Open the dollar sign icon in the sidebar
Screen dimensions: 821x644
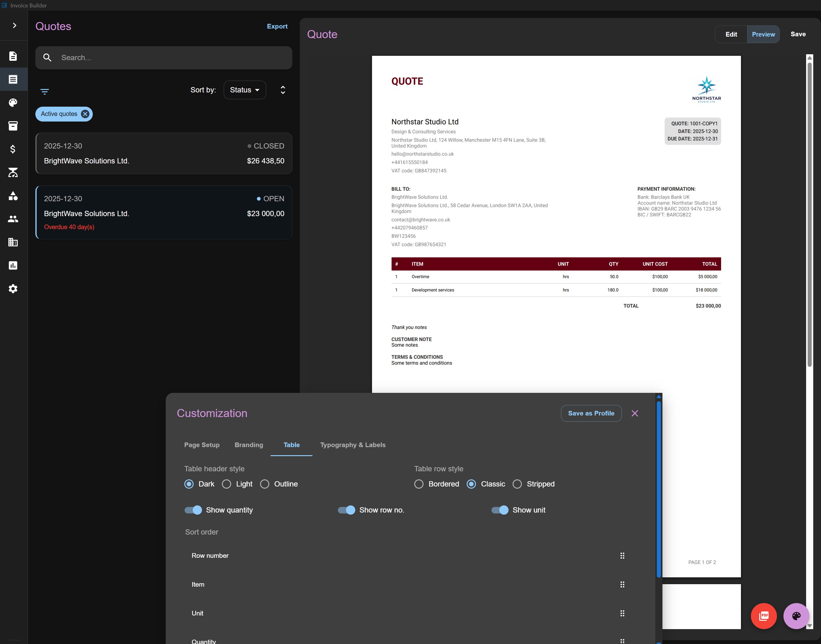pos(13,149)
